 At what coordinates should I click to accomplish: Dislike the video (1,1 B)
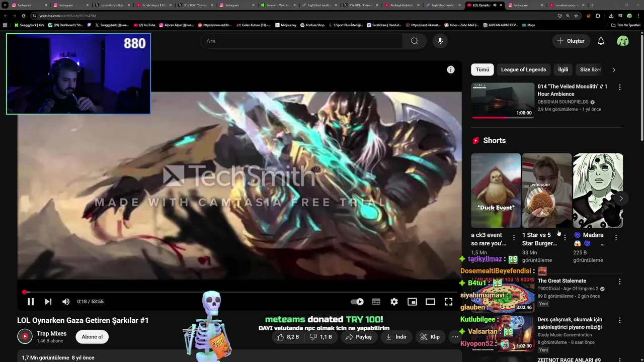pos(321,337)
